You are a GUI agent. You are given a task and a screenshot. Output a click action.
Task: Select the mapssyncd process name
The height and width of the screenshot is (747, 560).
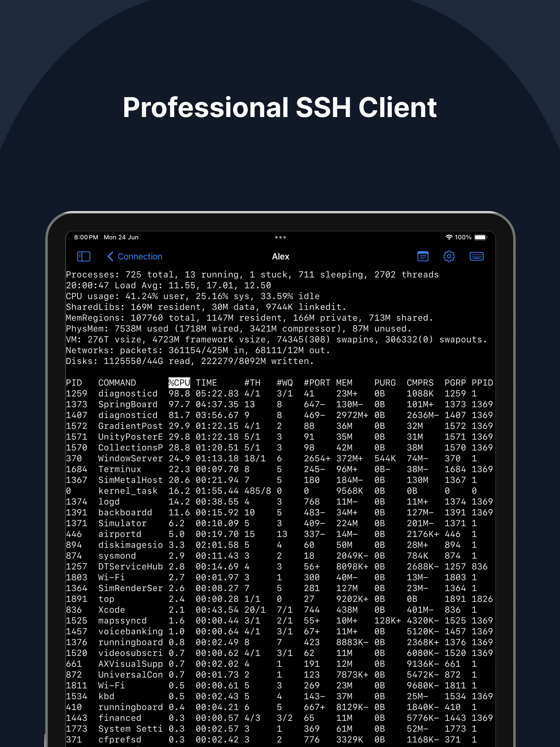pos(122,621)
